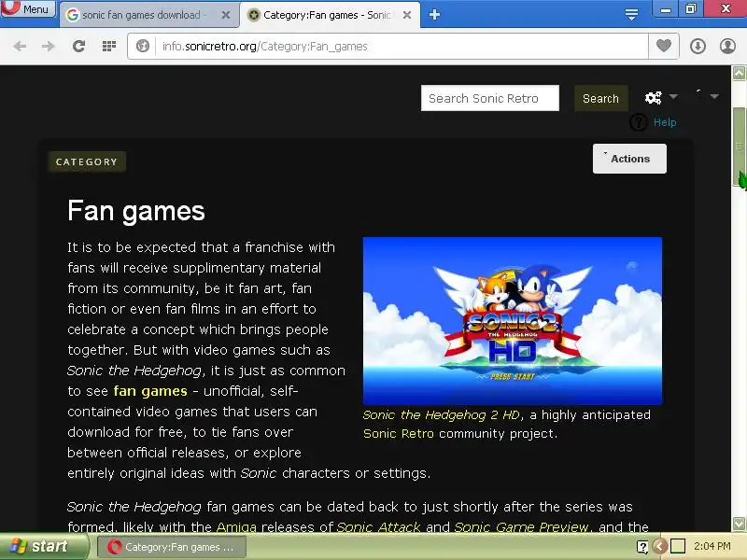The width and height of the screenshot is (747, 560).
Task: Open the user account icon
Action: coord(727,46)
